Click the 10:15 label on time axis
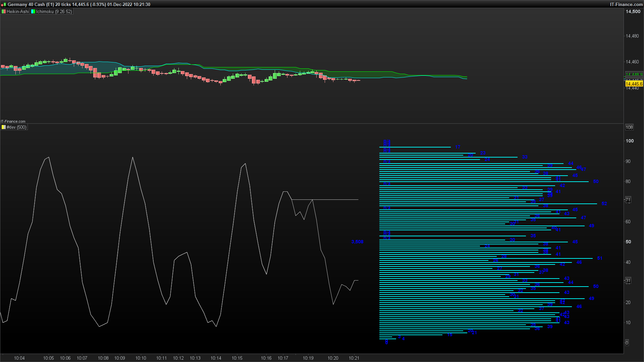Image resolution: width=644 pixels, height=362 pixels. (237, 358)
